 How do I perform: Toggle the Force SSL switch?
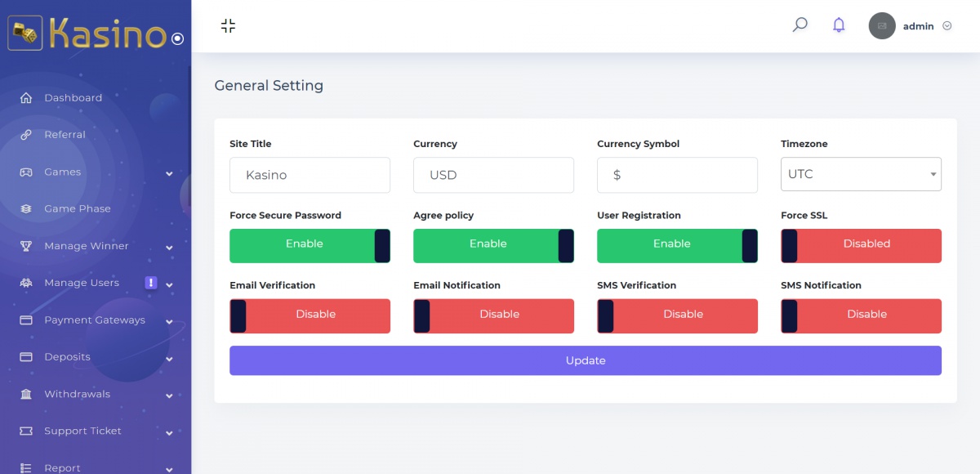click(x=861, y=246)
